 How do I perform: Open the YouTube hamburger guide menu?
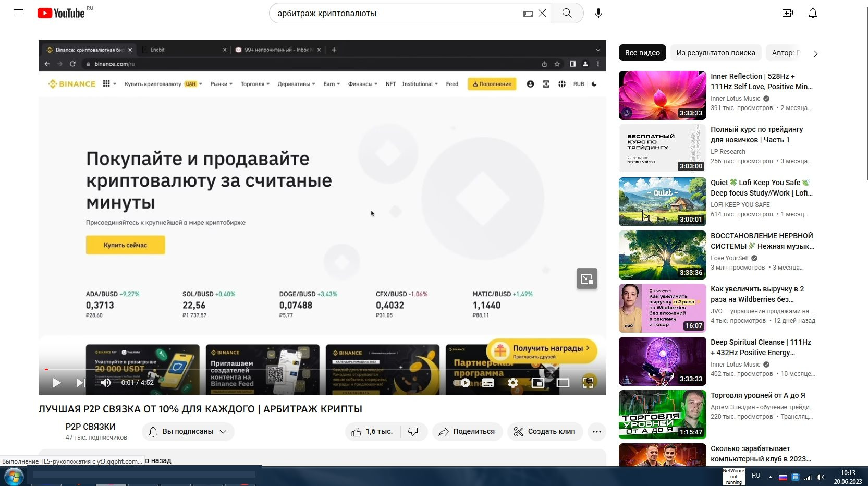click(19, 13)
